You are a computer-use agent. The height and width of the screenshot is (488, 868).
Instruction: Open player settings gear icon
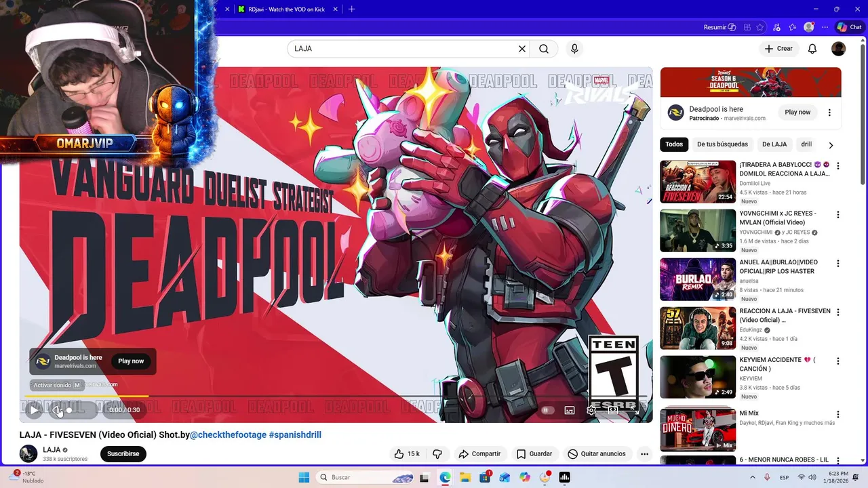[591, 410]
